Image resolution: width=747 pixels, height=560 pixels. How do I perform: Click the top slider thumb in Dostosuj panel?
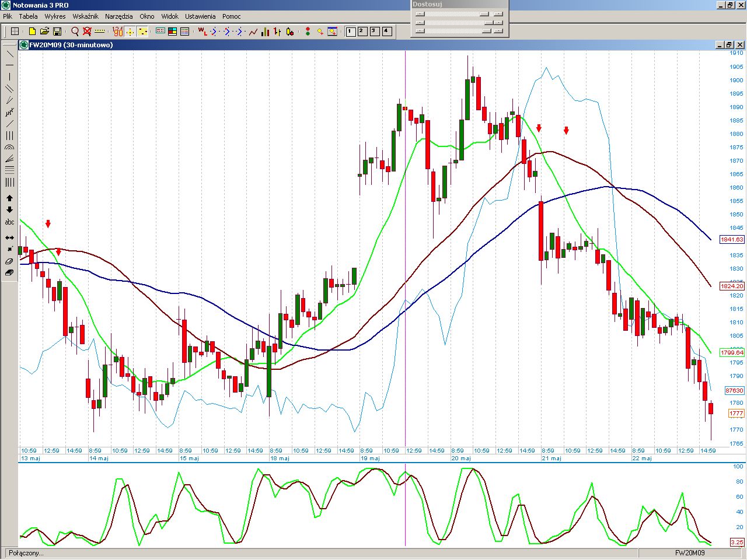tap(484, 14)
